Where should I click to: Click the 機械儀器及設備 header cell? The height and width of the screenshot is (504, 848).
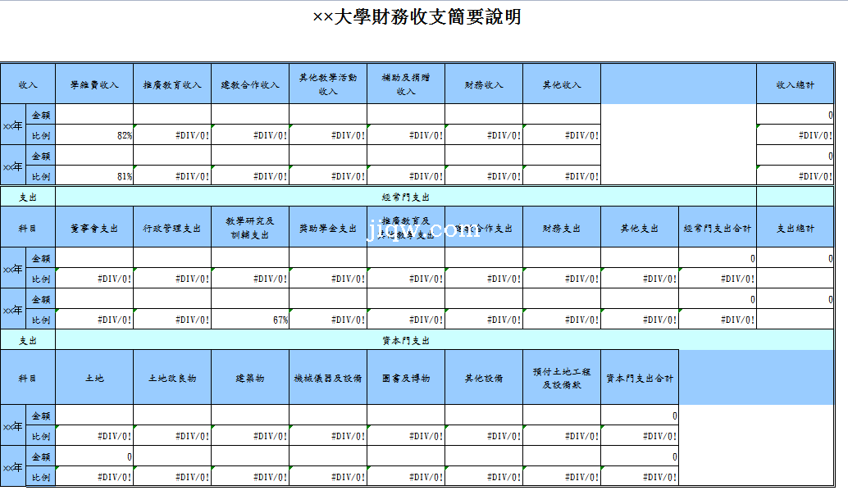328,379
